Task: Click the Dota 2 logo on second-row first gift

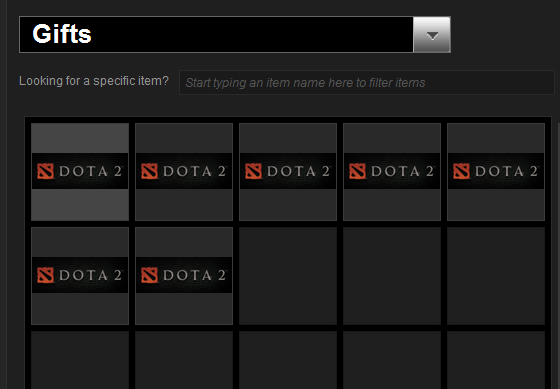Action: point(45,275)
